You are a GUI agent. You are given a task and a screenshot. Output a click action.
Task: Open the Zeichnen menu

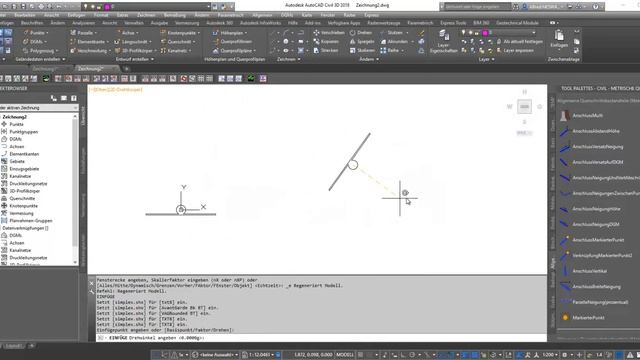(146, 15)
